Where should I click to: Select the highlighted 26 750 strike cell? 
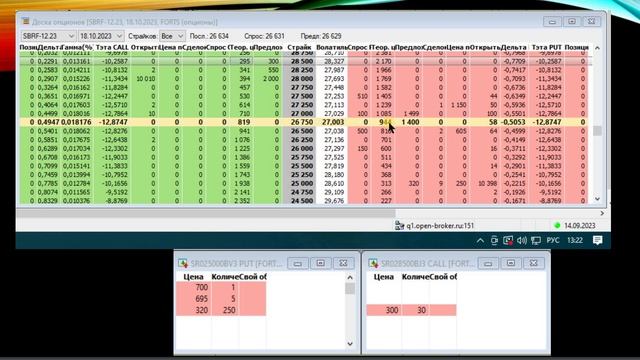pos(299,122)
